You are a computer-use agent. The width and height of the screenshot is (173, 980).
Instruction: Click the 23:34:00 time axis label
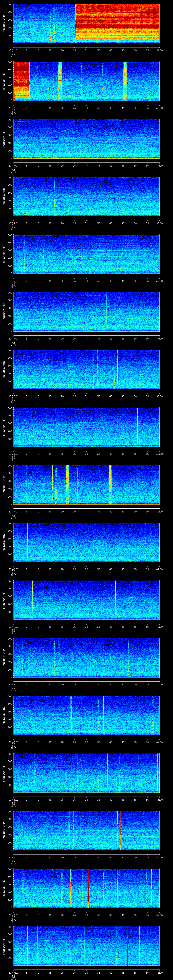pos(13,223)
